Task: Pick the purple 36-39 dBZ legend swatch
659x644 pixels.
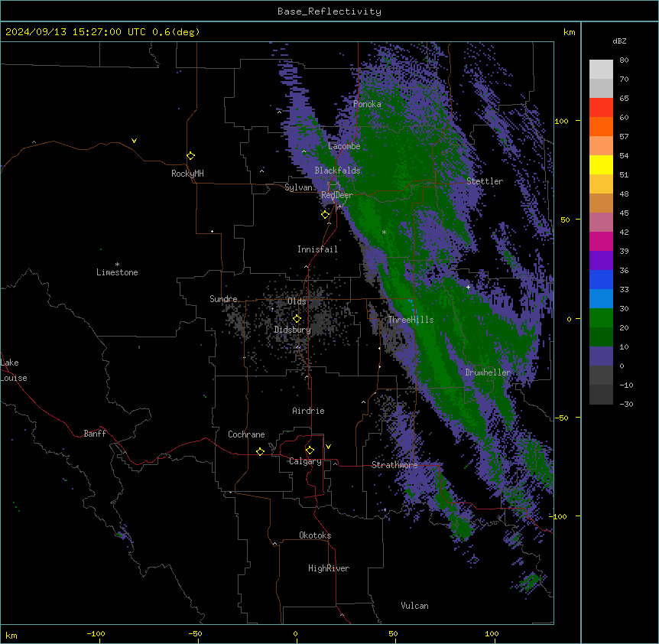Action: (x=601, y=261)
